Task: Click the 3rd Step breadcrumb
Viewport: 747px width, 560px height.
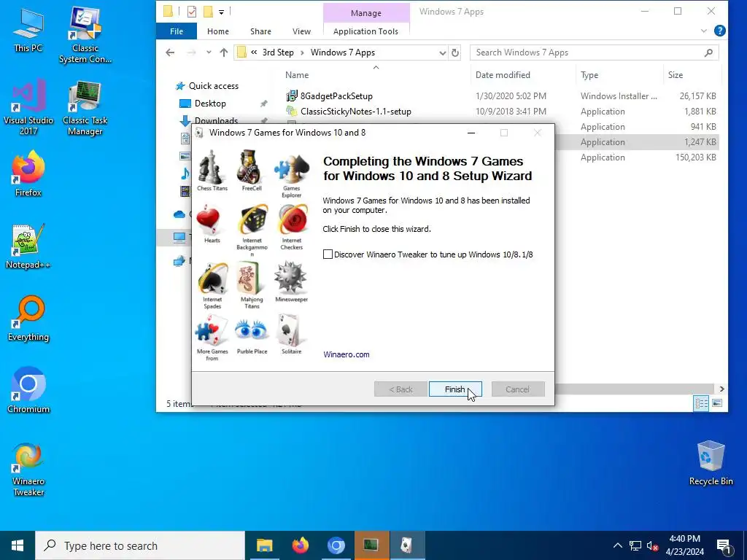Action: pos(278,52)
